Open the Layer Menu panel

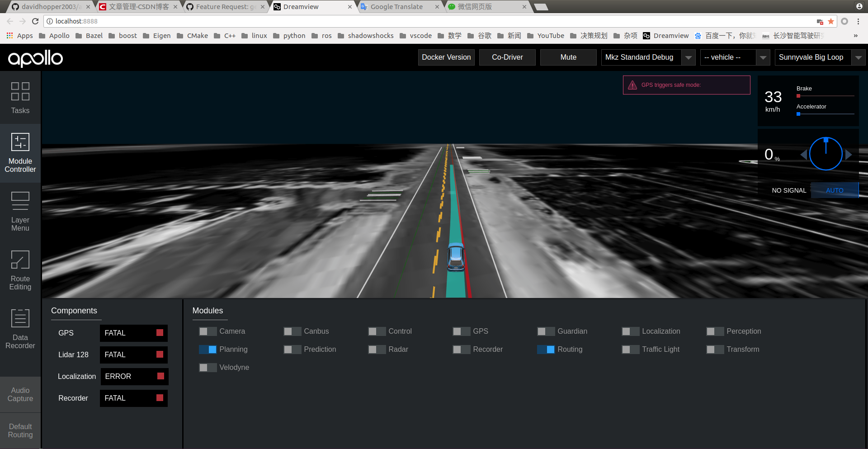[x=20, y=210]
